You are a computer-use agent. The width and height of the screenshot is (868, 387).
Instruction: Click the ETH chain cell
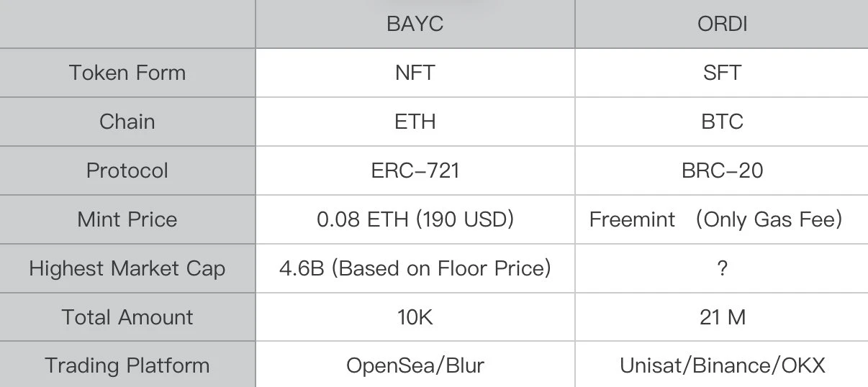click(415, 122)
